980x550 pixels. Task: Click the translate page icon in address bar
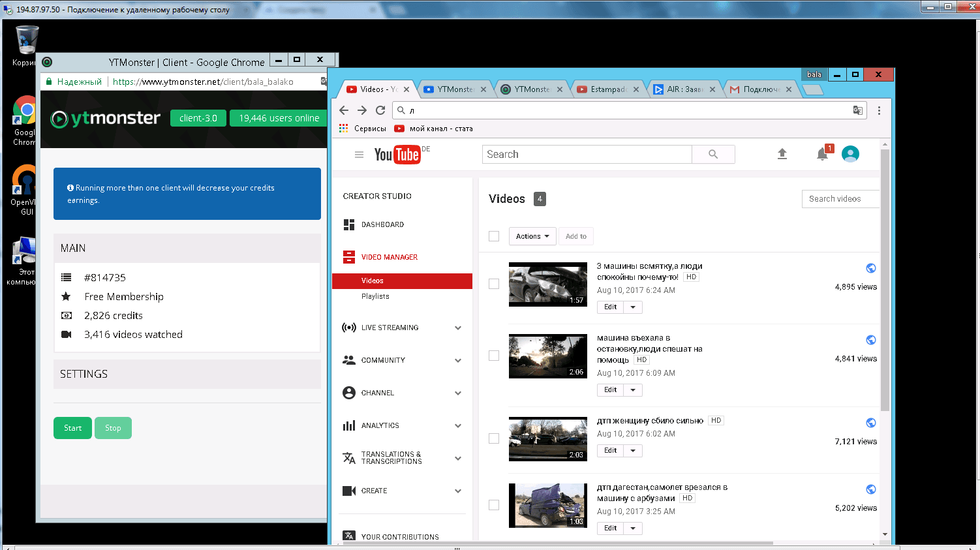pos(858,110)
